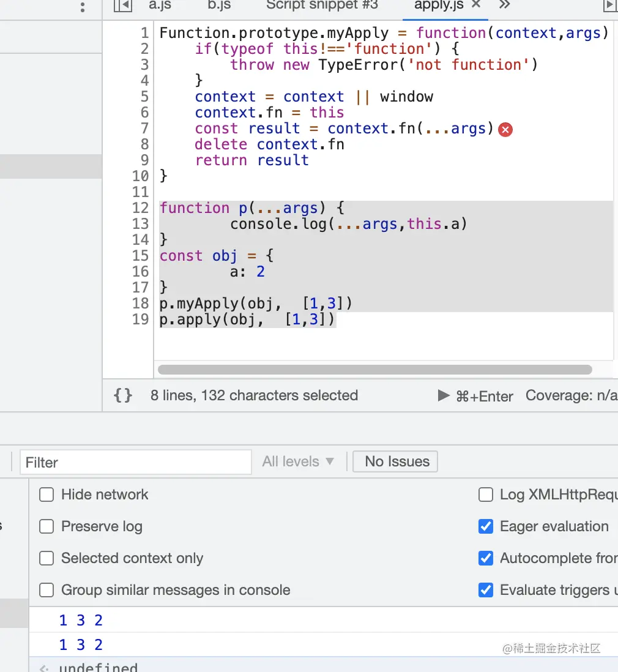Click line number 12 in the gutter
This screenshot has height=672, width=618.
(141, 208)
